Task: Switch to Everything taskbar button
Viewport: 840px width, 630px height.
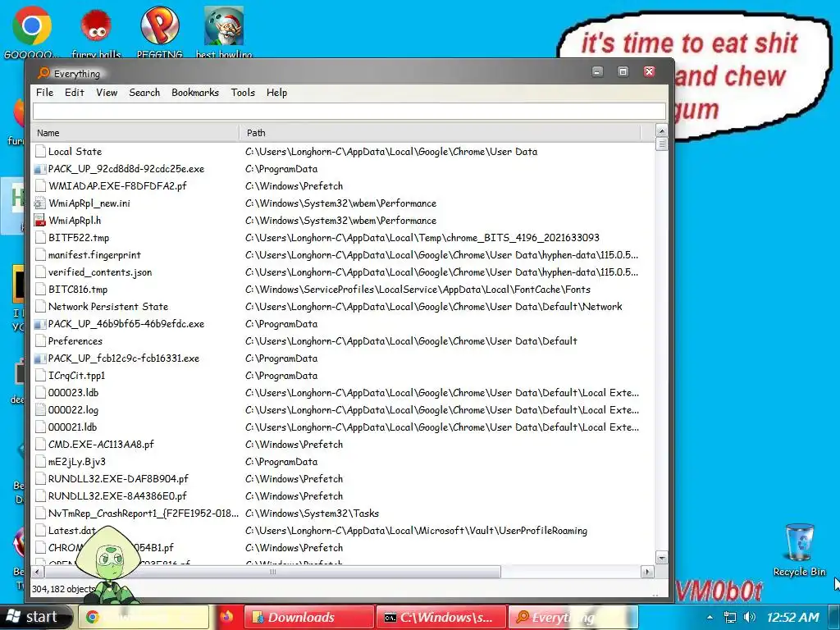Action: (573, 617)
